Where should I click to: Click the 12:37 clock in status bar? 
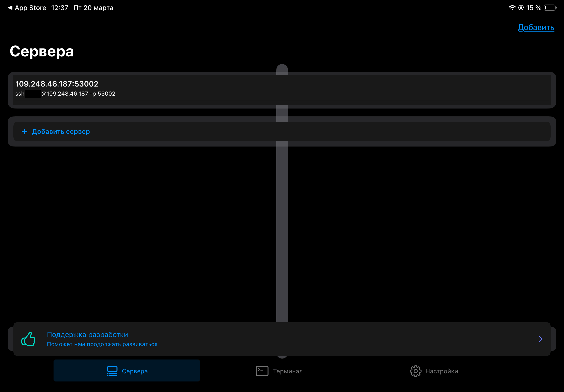(60, 8)
